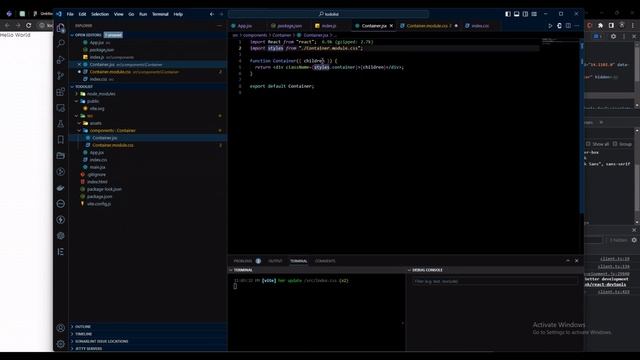Screen dimensions: 640x360
Task: Reload the page in the browser window
Action: [x=29, y=25]
